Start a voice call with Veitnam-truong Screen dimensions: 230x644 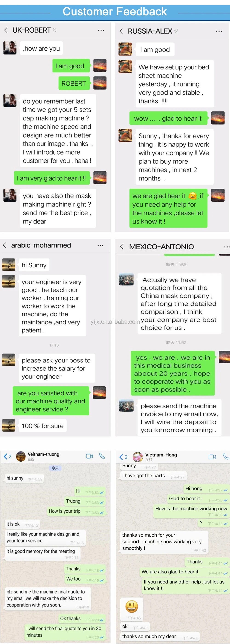click(x=102, y=456)
